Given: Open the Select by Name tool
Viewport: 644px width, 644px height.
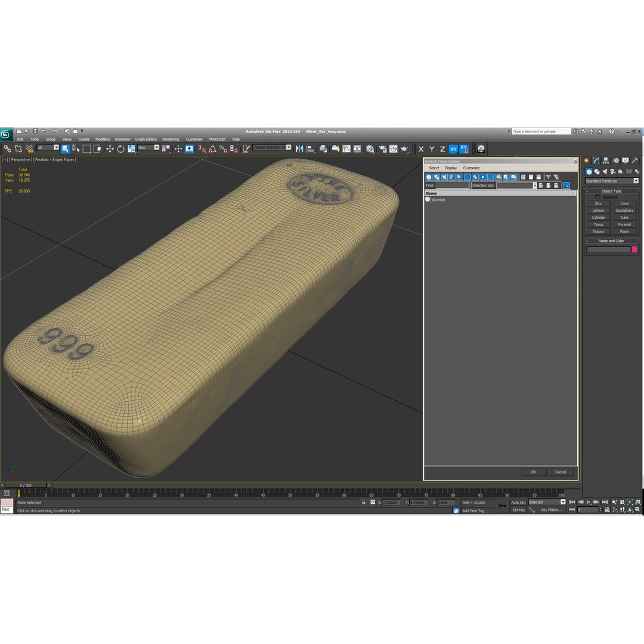Looking at the screenshot, I should [x=76, y=148].
